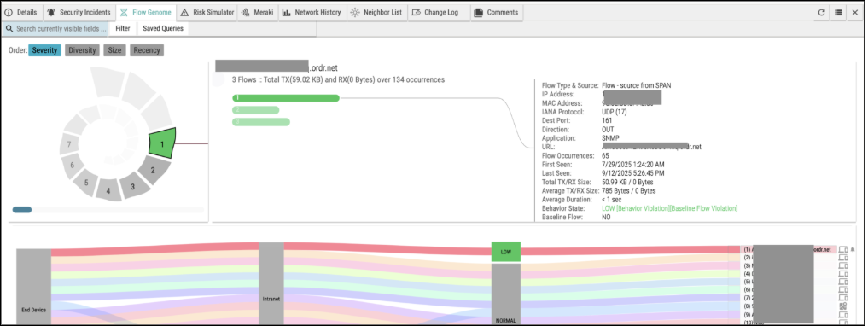Click the Total TX/RX Size 50.99 KB value
The width and height of the screenshot is (868, 326).
(627, 182)
